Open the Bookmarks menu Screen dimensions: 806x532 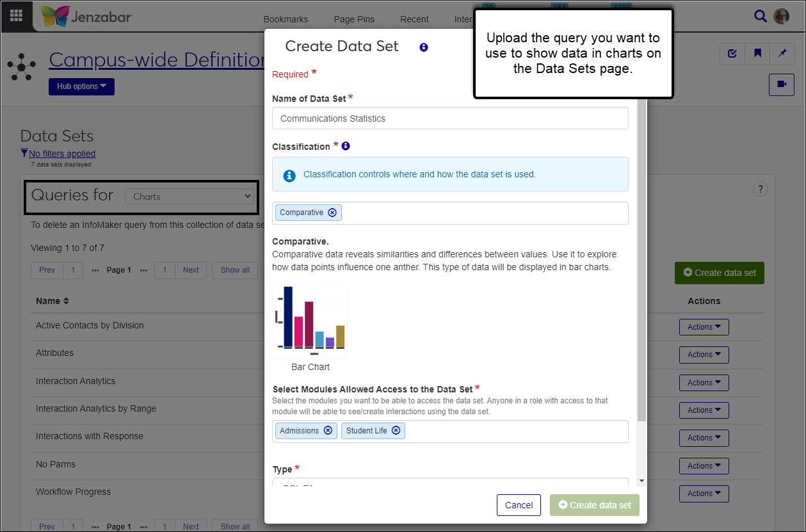(286, 19)
